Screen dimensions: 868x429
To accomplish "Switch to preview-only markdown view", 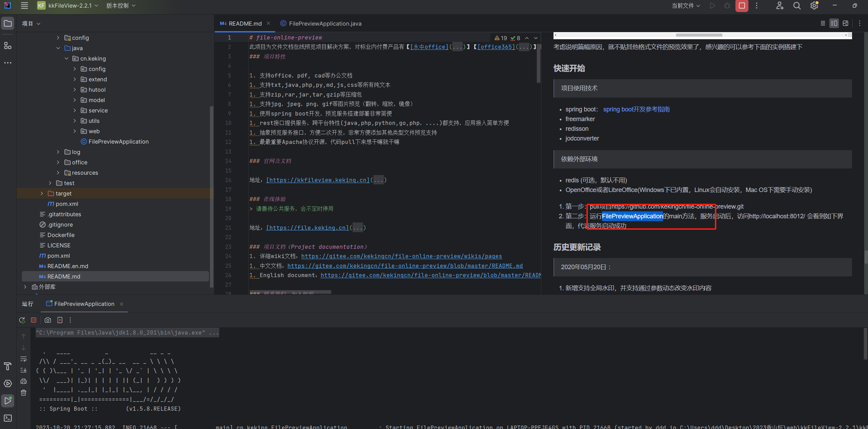I will 845,23.
